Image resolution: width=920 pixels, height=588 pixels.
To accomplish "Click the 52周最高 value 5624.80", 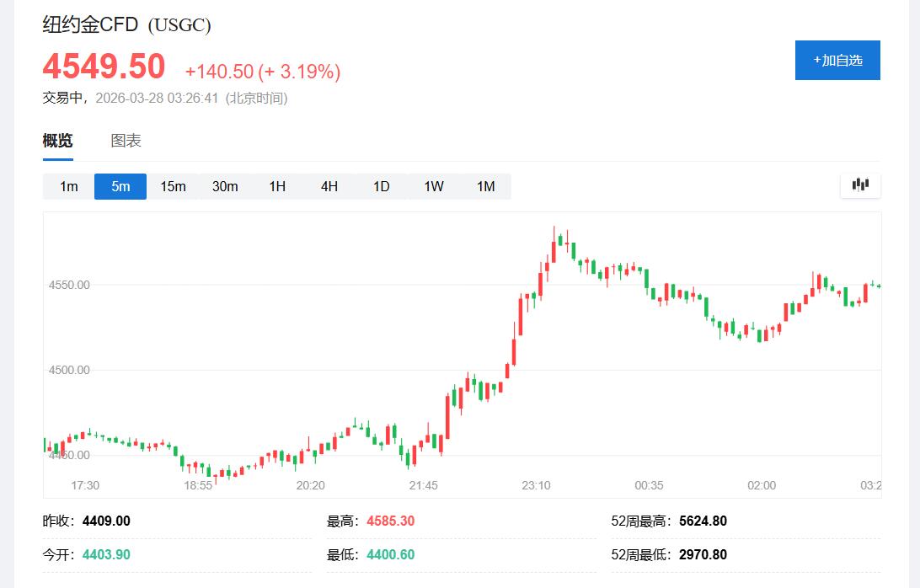I will pos(703,521).
